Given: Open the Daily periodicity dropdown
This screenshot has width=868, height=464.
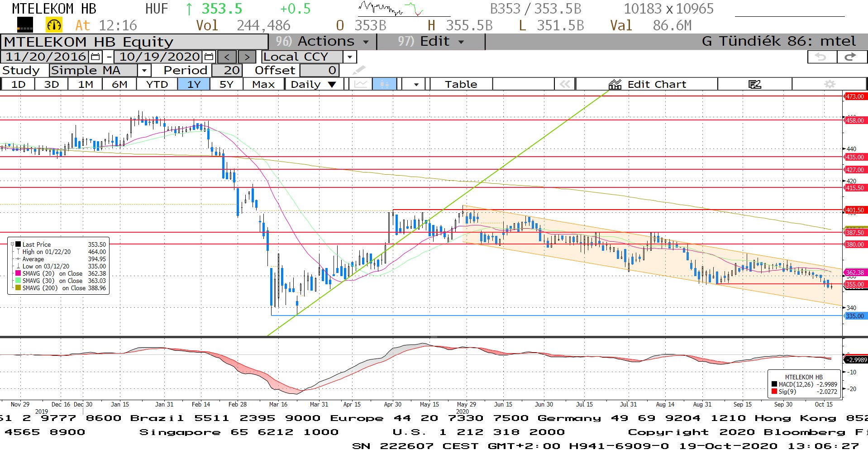Looking at the screenshot, I should pyautogui.click(x=332, y=84).
